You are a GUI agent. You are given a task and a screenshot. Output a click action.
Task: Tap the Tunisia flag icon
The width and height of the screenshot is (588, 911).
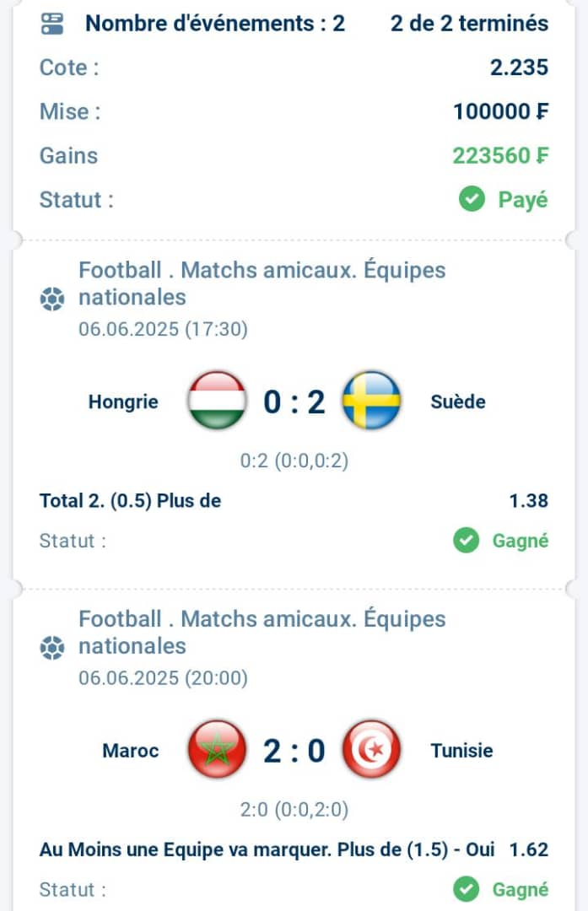click(371, 750)
